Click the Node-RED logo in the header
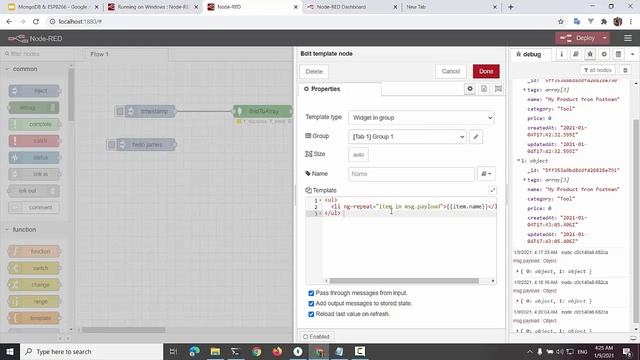Viewport: 640px width, 360px height. pos(35,38)
